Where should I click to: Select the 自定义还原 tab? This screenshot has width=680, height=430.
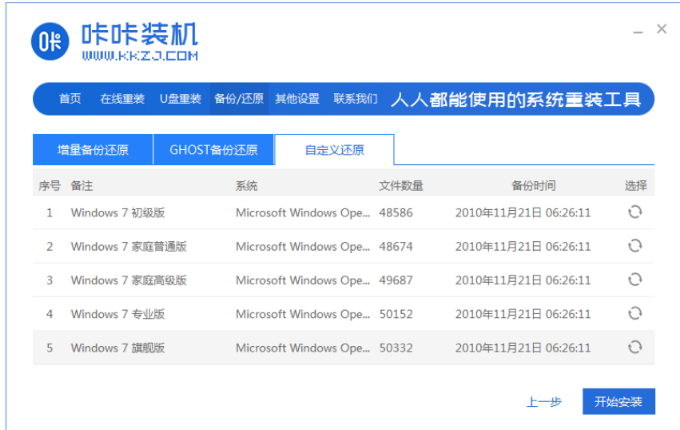tap(334, 150)
